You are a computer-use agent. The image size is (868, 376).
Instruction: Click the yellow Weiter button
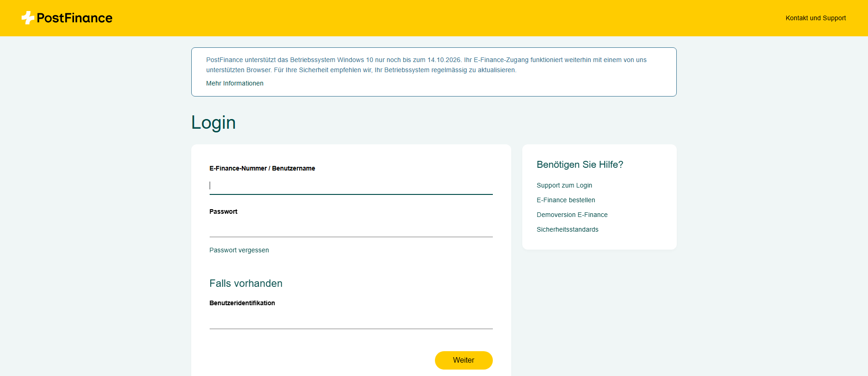[463, 360]
